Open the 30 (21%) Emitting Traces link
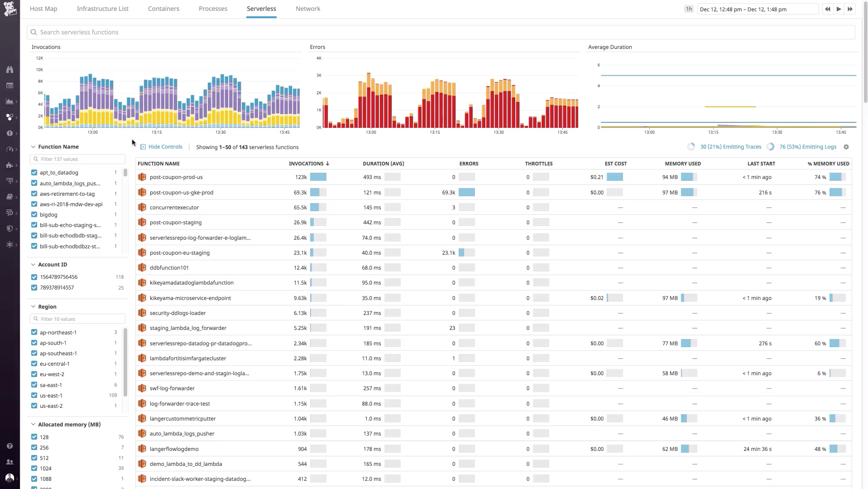 pos(730,147)
